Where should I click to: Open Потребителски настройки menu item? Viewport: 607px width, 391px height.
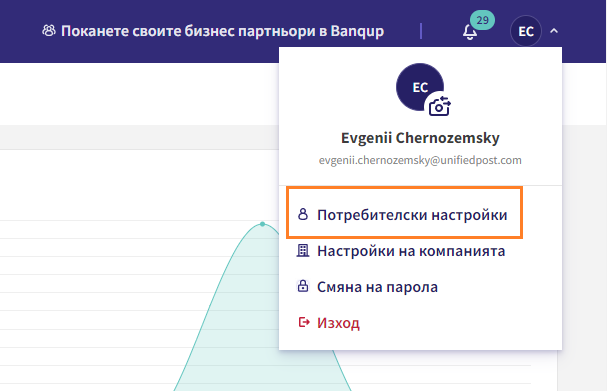tap(405, 214)
